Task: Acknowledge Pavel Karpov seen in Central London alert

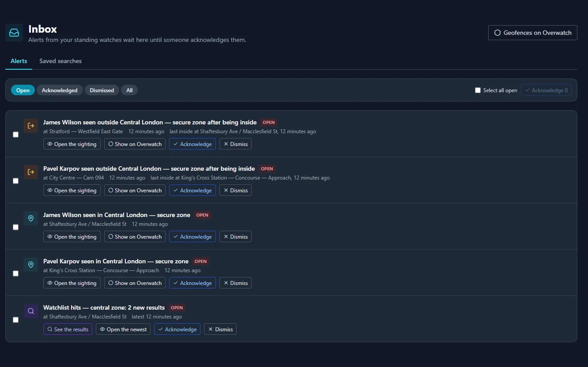Action: click(192, 283)
